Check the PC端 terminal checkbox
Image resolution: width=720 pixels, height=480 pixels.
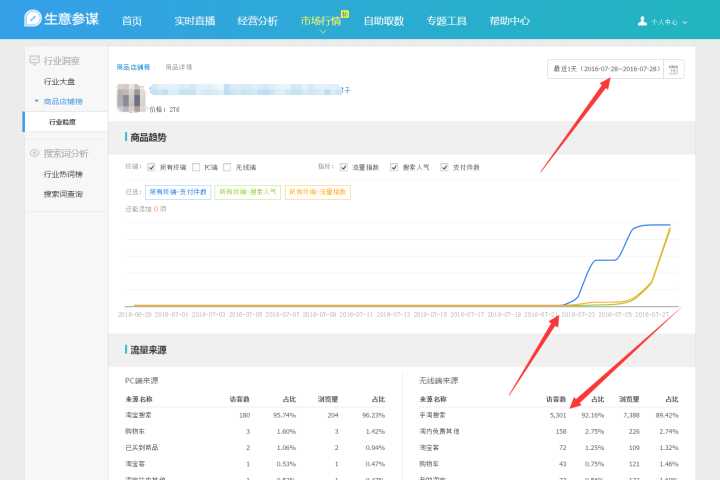tap(196, 167)
